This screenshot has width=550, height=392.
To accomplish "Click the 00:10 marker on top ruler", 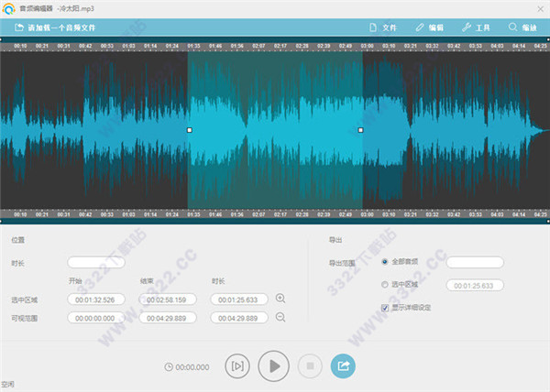I will tap(20, 46).
